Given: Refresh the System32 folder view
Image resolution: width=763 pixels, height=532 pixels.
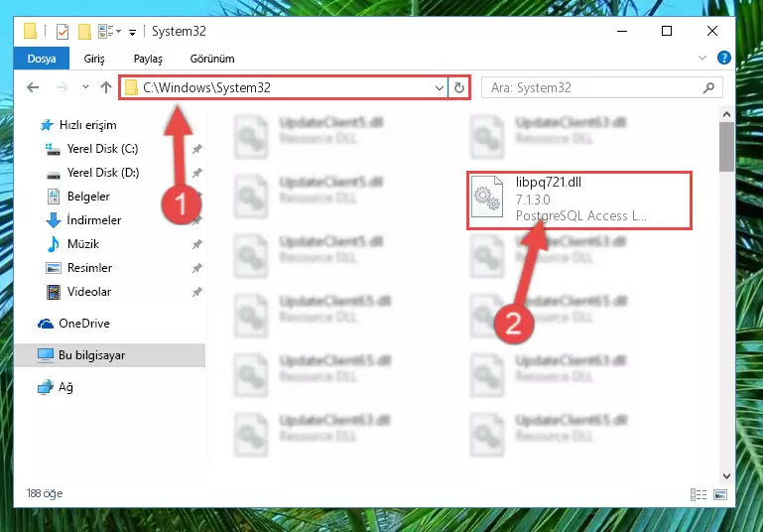Looking at the screenshot, I should pyautogui.click(x=458, y=88).
